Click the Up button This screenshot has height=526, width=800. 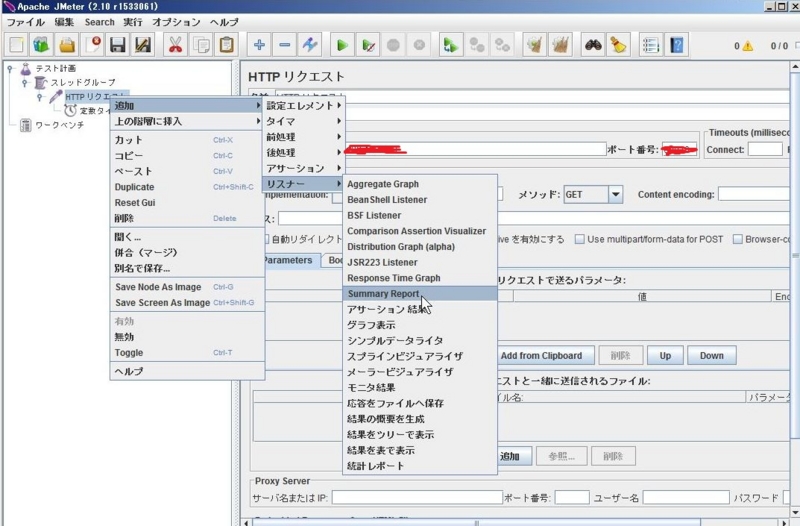coord(665,356)
